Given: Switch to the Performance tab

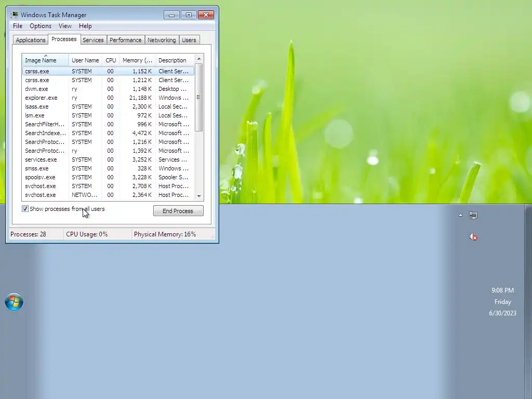Looking at the screenshot, I should (x=126, y=40).
